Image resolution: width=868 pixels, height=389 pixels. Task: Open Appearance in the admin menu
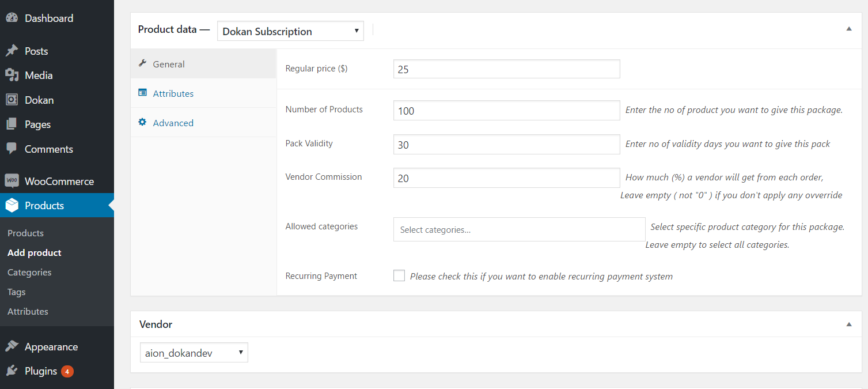click(x=57, y=346)
